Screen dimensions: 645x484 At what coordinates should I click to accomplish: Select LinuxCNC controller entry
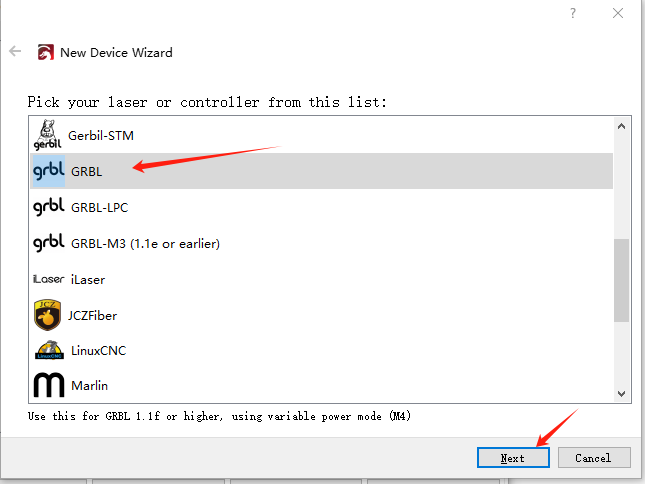321,350
